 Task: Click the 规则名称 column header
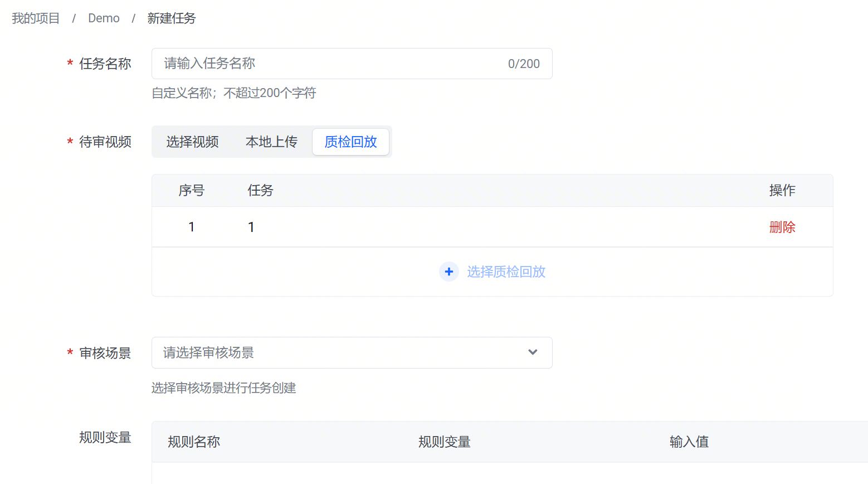[194, 442]
